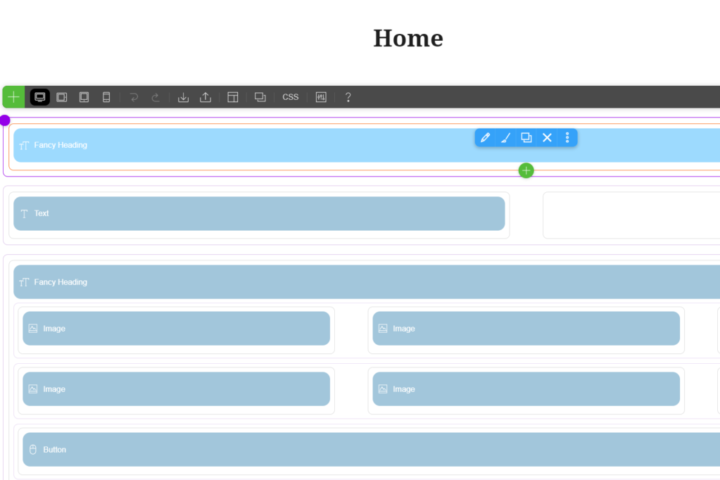Expand the three-dot more options menu
Image resolution: width=720 pixels, height=480 pixels.
coord(567,138)
